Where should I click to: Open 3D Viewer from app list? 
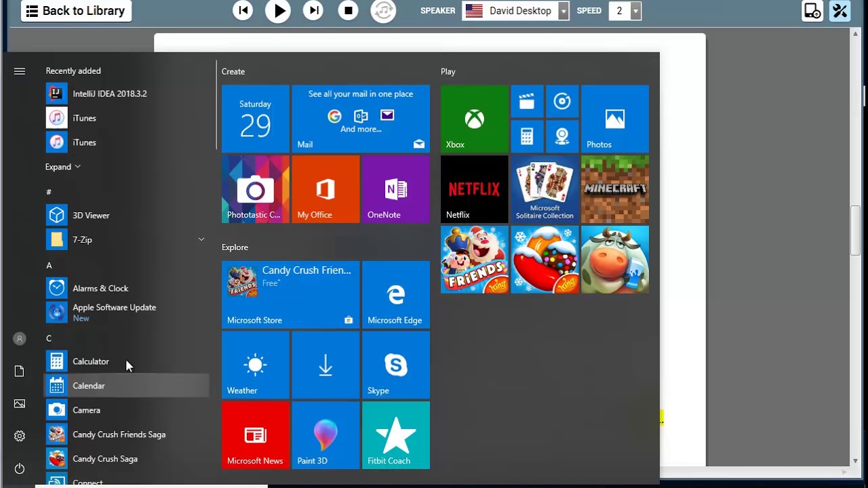pyautogui.click(x=126, y=216)
